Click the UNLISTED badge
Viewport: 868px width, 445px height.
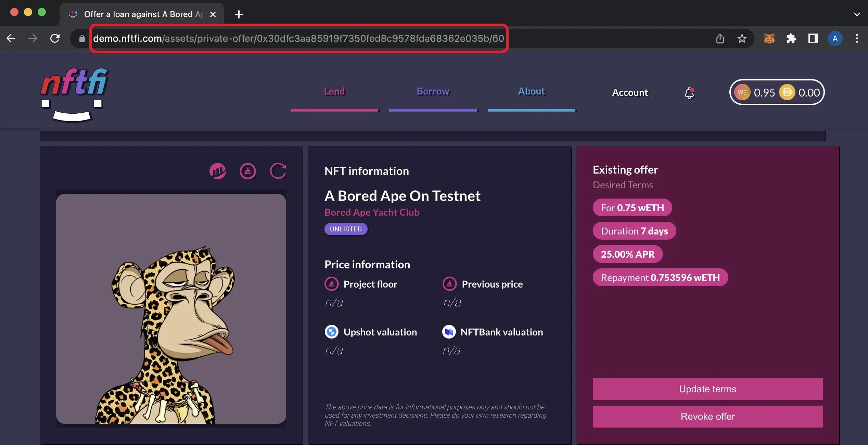[346, 229]
